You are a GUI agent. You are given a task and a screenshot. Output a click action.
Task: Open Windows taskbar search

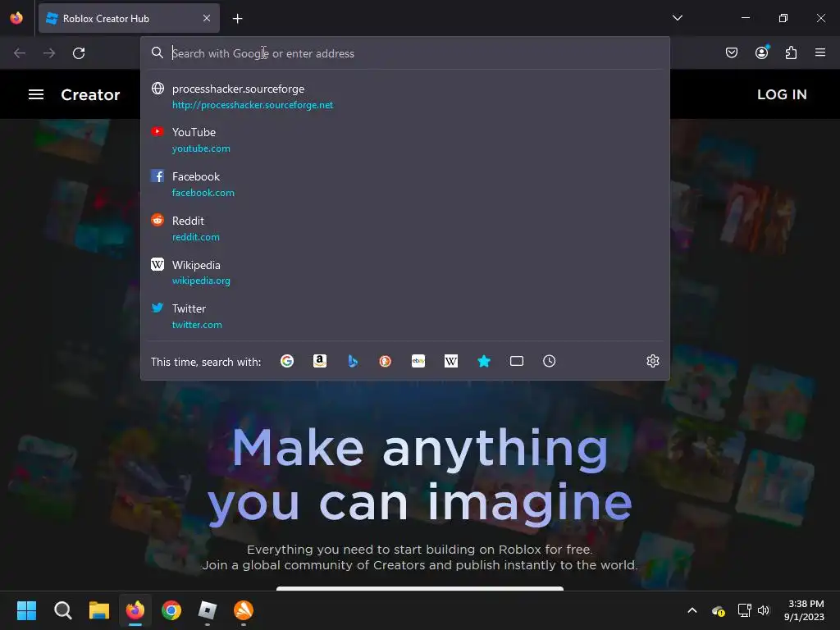point(62,610)
